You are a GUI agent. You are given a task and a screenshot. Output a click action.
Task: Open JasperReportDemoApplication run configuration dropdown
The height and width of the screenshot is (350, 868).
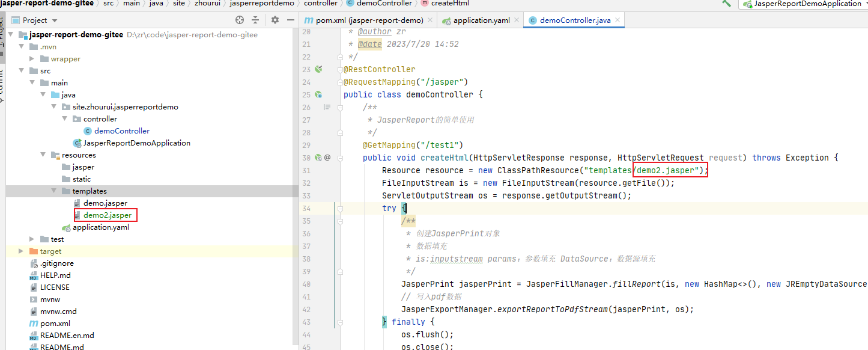(x=804, y=4)
